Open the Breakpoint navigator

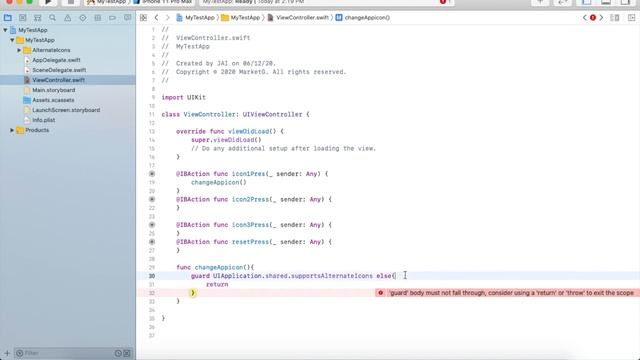point(113,18)
